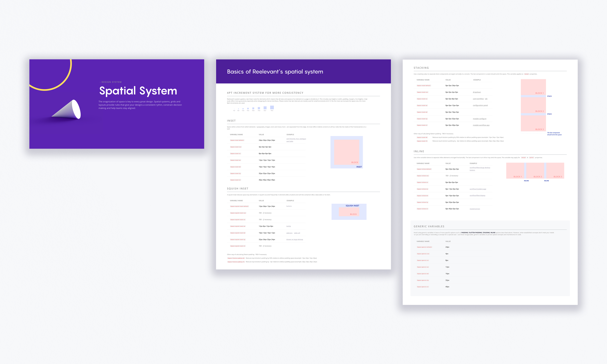
Task: Click the 'buttons' link in Inline table
Action: tap(472, 170)
